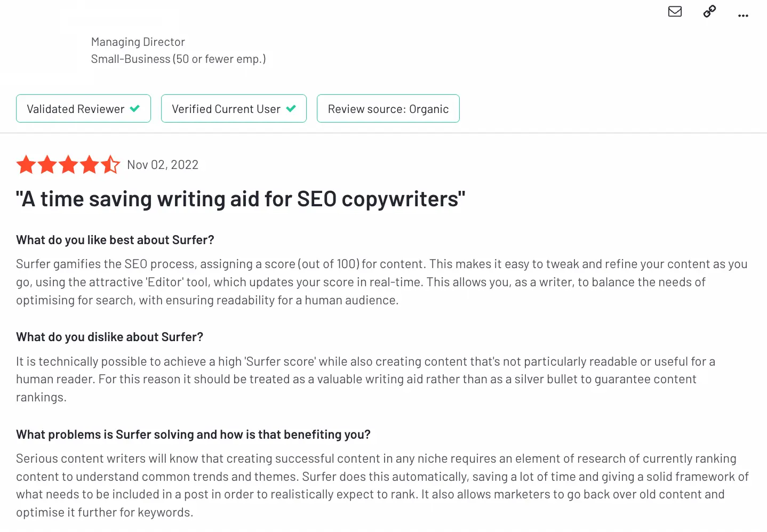Click the review title about SEO copywriters
The image size is (767, 532).
(241, 199)
